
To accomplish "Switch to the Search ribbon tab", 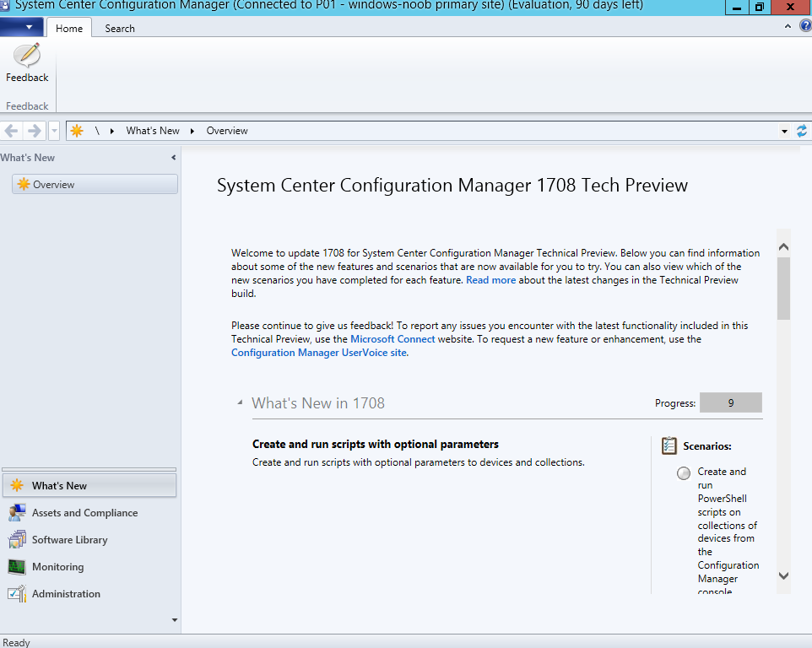I will coord(120,29).
